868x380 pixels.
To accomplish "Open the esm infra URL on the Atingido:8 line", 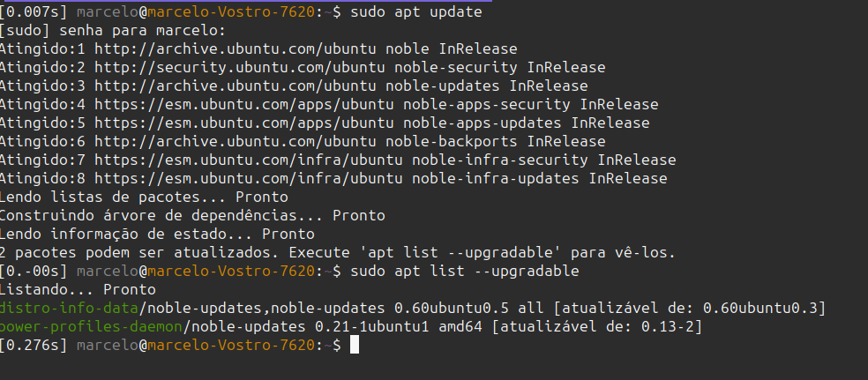I will [247, 179].
